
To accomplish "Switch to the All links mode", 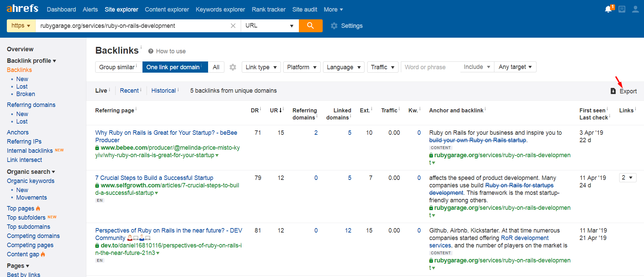I will (216, 67).
